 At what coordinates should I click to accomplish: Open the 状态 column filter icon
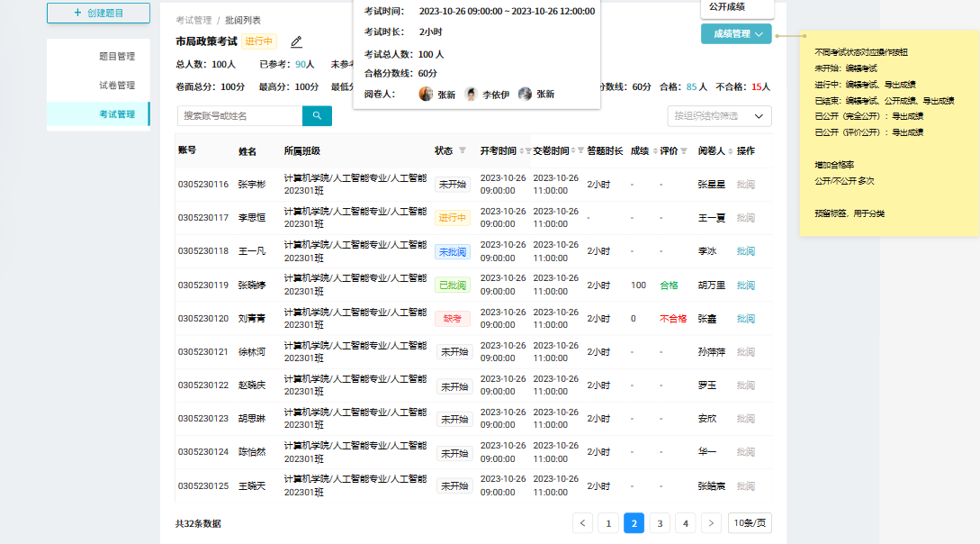pos(463,150)
